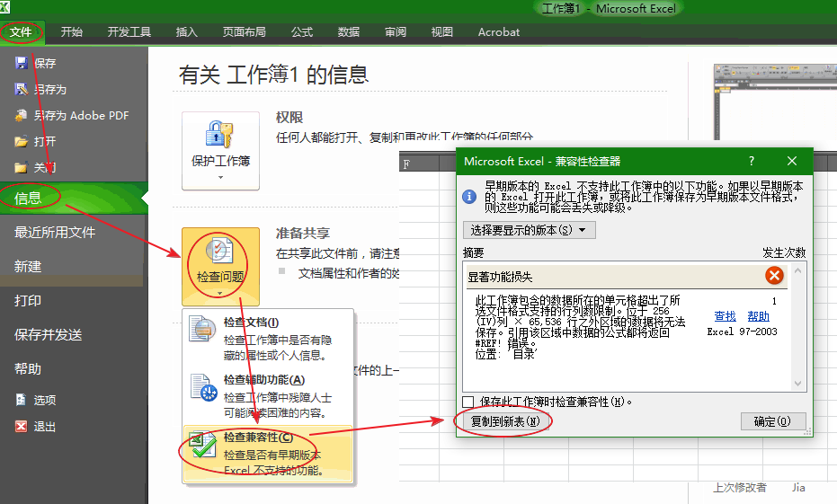Click the Save As icon
This screenshot has width=837, height=504.
coord(22,89)
